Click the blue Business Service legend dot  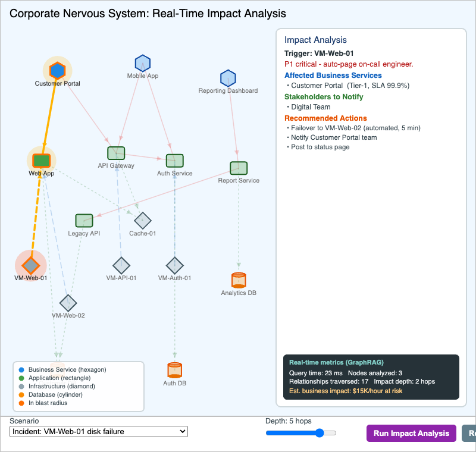pos(21,370)
